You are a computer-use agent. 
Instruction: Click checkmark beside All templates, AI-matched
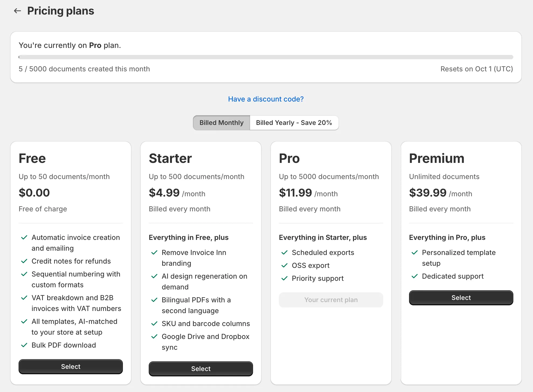click(24, 321)
